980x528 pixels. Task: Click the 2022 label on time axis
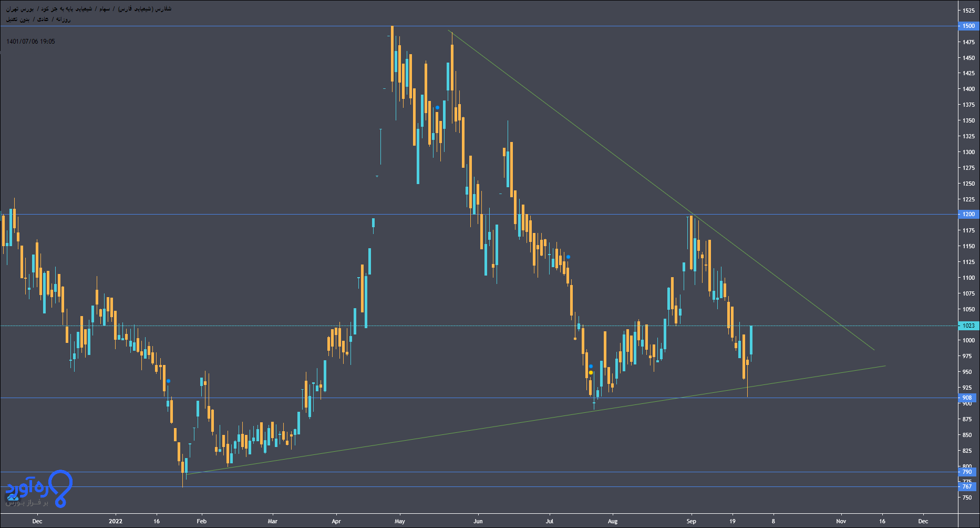(x=115, y=521)
